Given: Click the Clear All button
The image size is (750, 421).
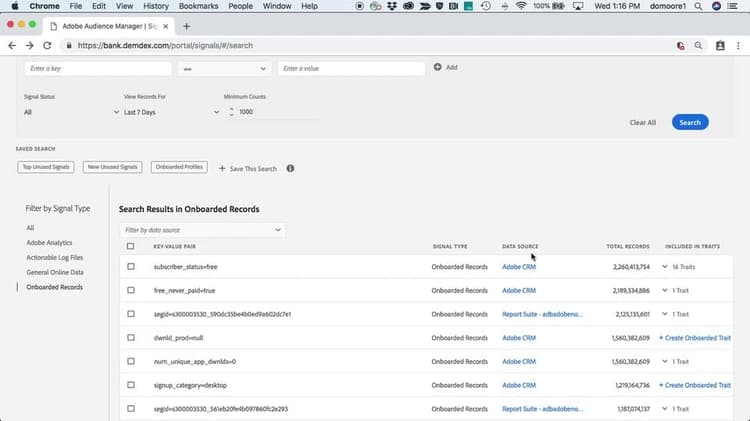Looking at the screenshot, I should click(x=642, y=122).
